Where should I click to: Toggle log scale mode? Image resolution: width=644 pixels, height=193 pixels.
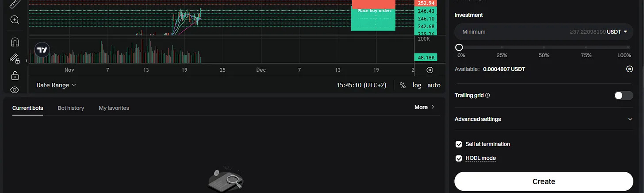417,85
